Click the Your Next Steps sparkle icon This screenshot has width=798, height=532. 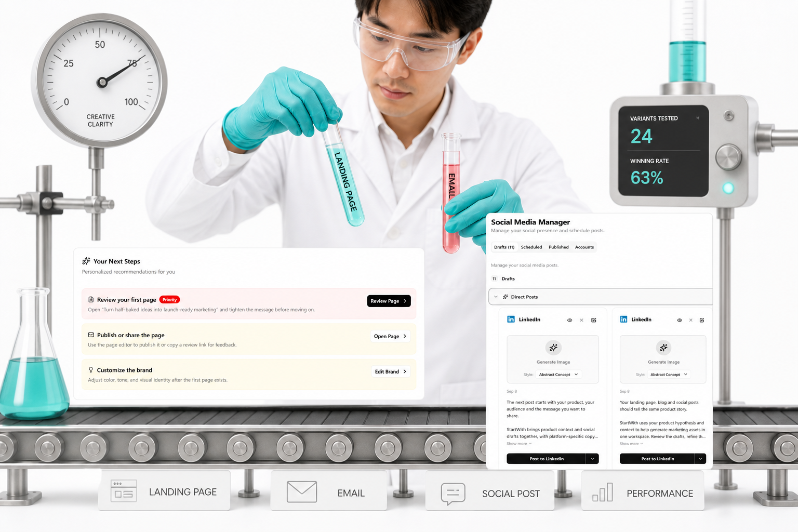click(86, 261)
